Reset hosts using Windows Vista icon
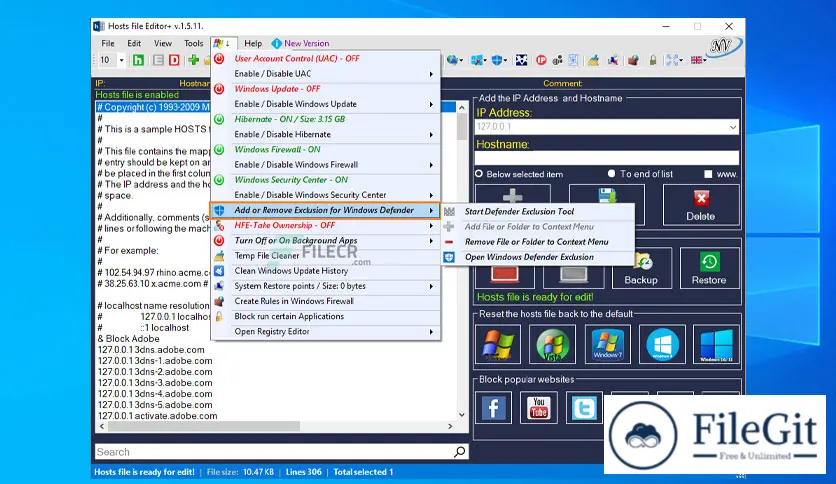Image resolution: width=836 pixels, height=484 pixels. tap(552, 344)
